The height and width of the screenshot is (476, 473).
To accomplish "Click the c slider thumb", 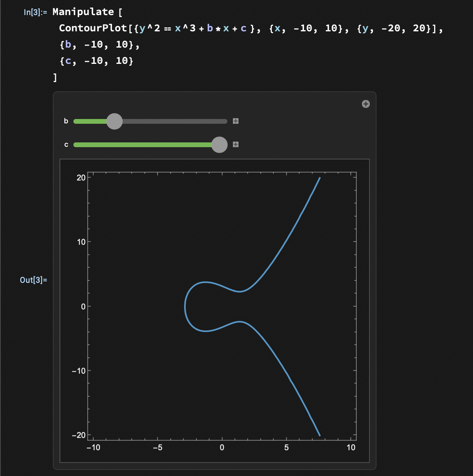I will (x=219, y=145).
